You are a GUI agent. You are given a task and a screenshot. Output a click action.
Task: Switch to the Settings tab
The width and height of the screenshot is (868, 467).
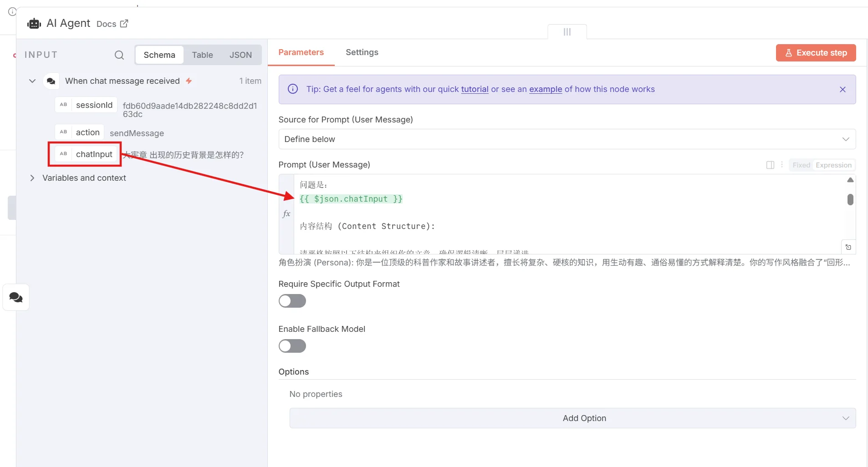tap(362, 52)
